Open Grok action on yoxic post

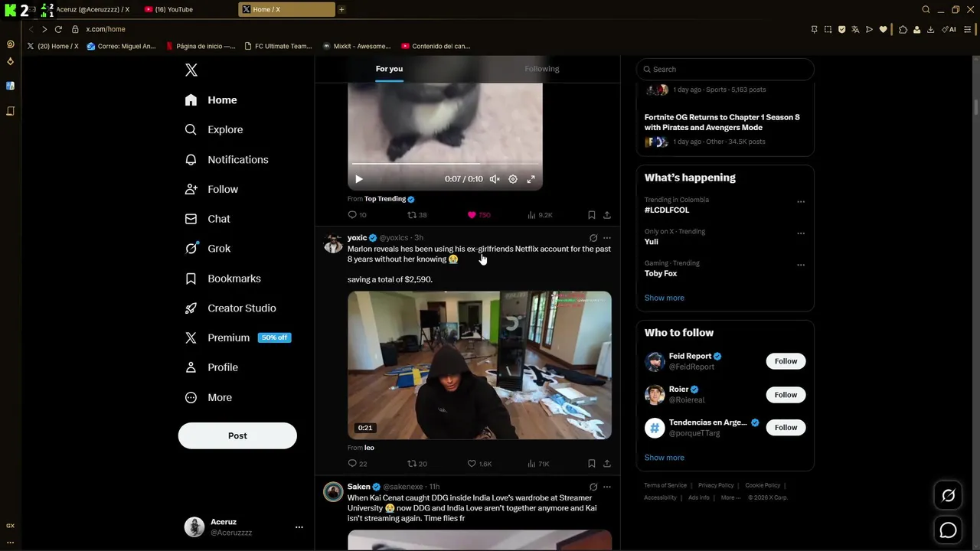pyautogui.click(x=593, y=238)
